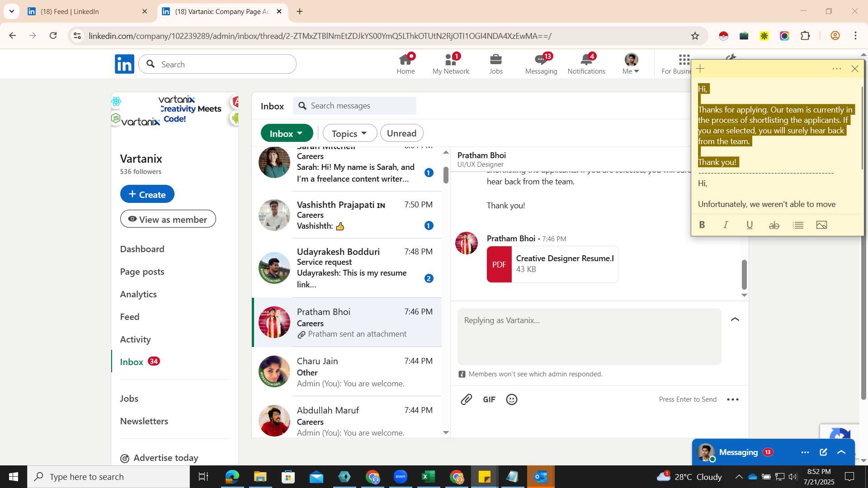The width and height of the screenshot is (868, 488).
Task: Open the PDF Creative Designer Resume attachment
Action: point(552,264)
